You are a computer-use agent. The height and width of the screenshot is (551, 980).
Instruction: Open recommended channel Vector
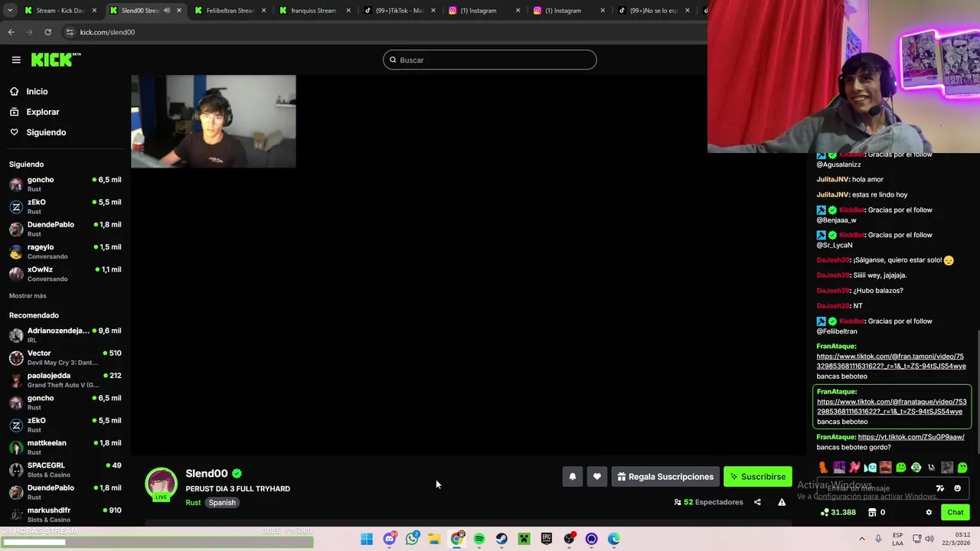click(65, 357)
